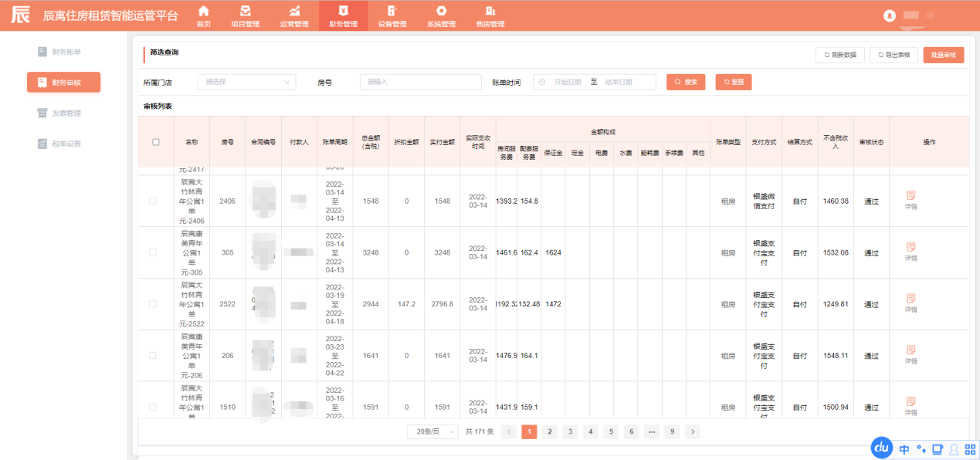Open 税率设置 in the sidebar

click(65, 144)
